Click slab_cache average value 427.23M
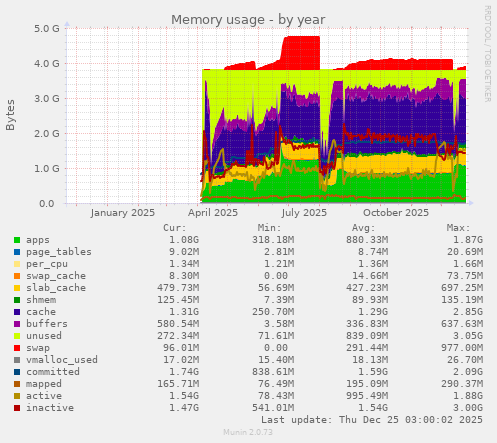Image resolution: width=497 pixels, height=443 pixels. 367,288
